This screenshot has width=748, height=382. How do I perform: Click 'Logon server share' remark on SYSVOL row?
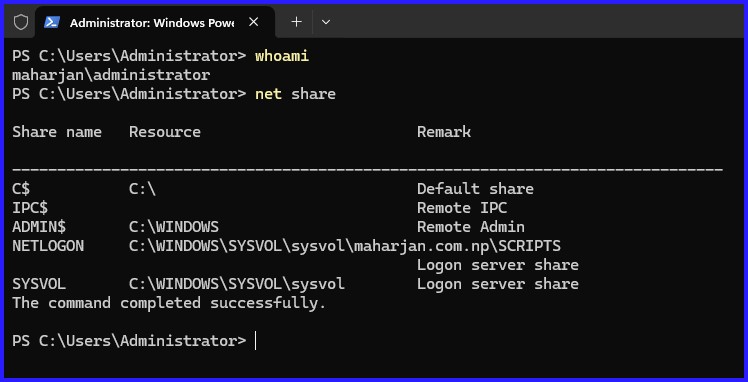pos(498,284)
